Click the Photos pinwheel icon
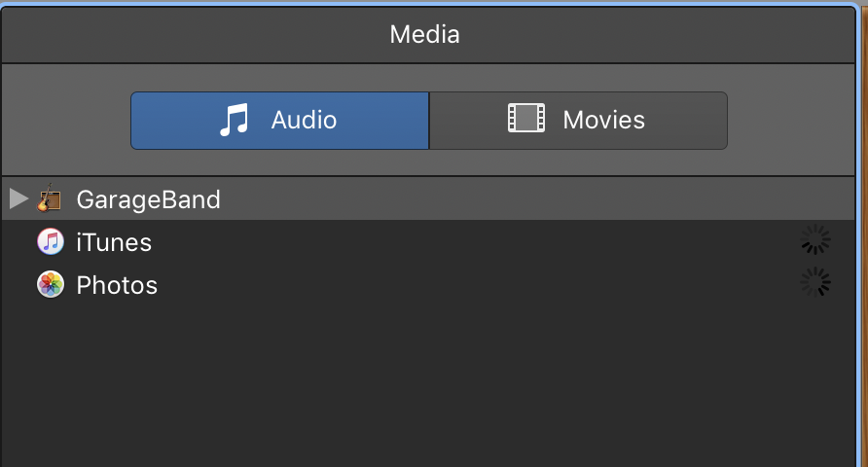This screenshot has height=467, width=868. click(50, 284)
